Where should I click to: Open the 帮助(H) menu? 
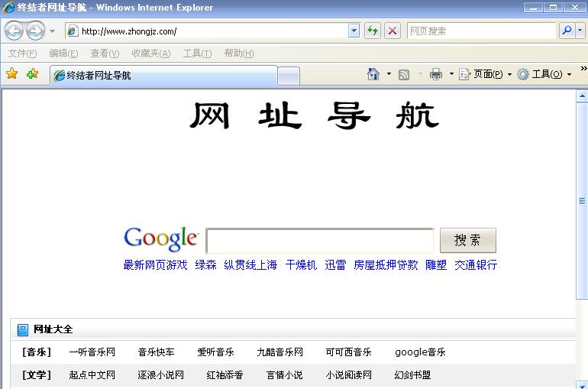[239, 53]
